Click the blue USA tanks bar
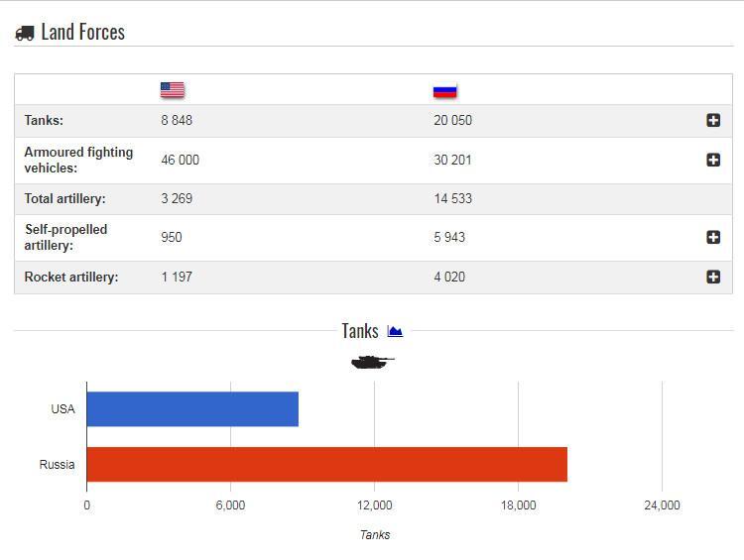 192,408
